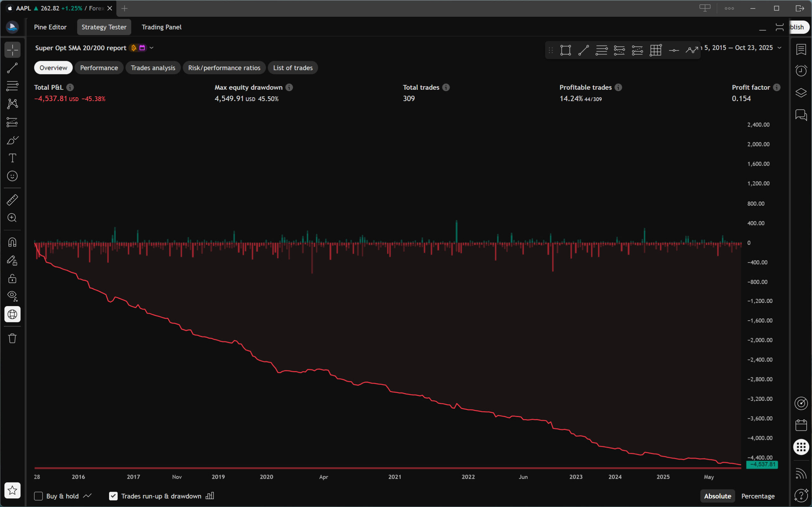Open the ruler Measure tool
Image resolution: width=812 pixels, height=507 pixels.
tap(12, 200)
